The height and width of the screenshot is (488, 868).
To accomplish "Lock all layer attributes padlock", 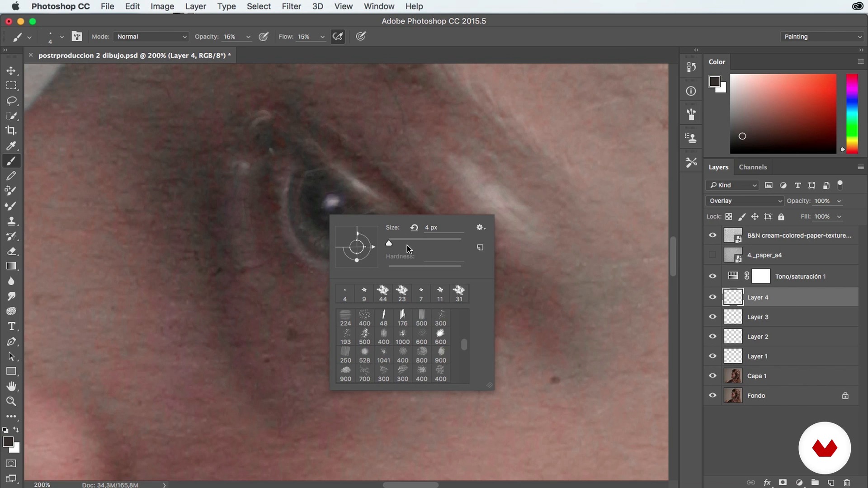I will point(781,216).
